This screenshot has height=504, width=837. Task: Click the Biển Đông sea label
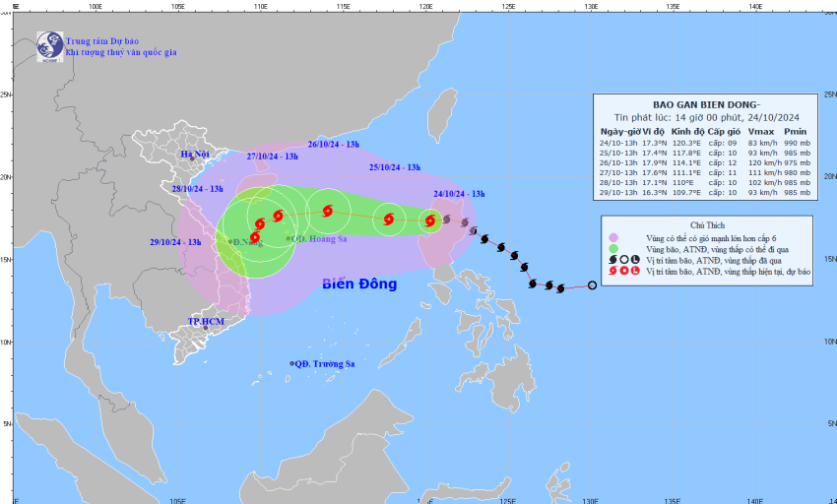[359, 284]
